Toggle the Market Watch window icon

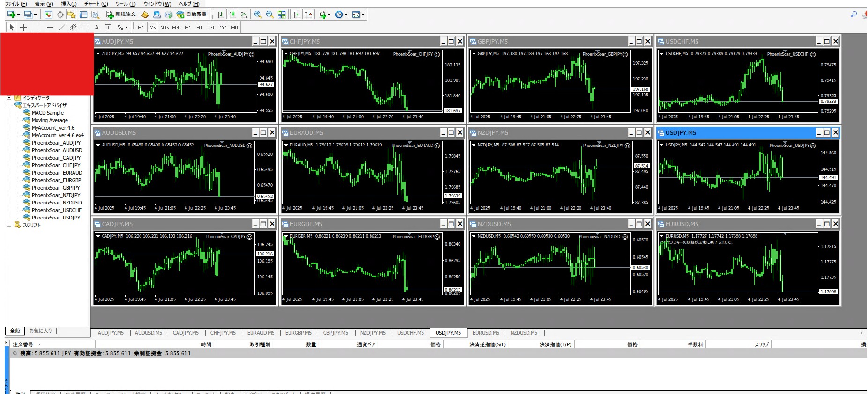pyautogui.click(x=48, y=15)
